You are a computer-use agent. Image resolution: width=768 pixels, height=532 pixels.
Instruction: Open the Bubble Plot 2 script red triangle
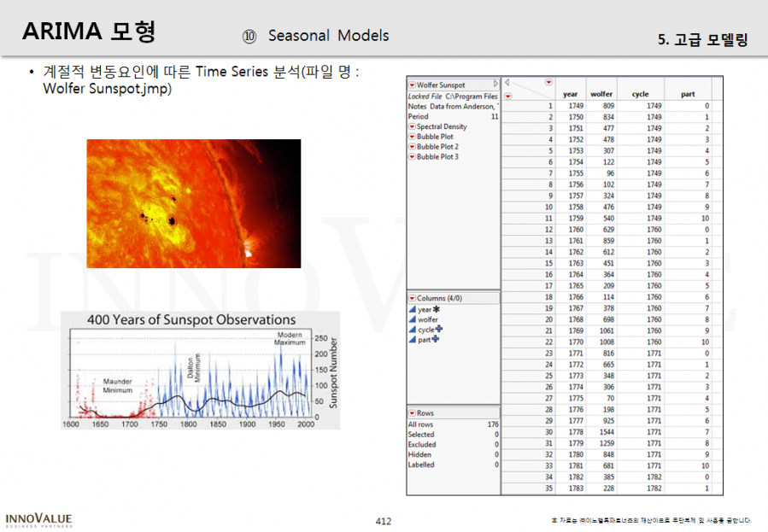coord(412,146)
